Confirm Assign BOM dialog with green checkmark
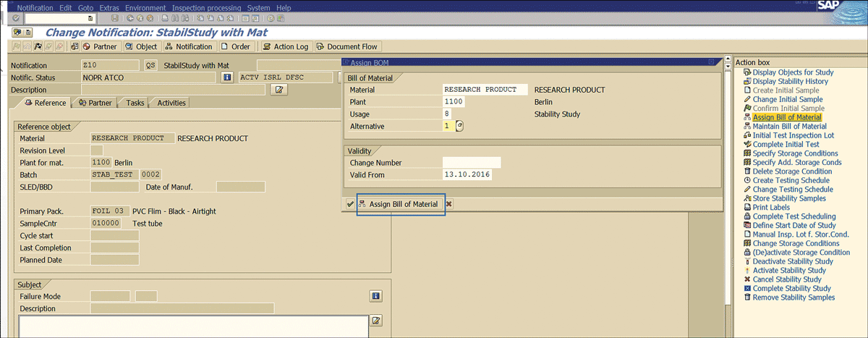868x338 pixels. [350, 204]
